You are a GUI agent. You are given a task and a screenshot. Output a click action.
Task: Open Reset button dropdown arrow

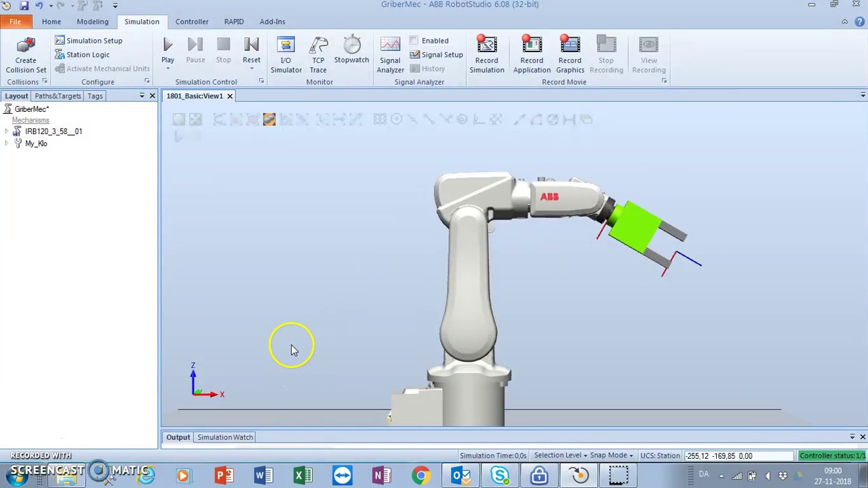pos(251,68)
